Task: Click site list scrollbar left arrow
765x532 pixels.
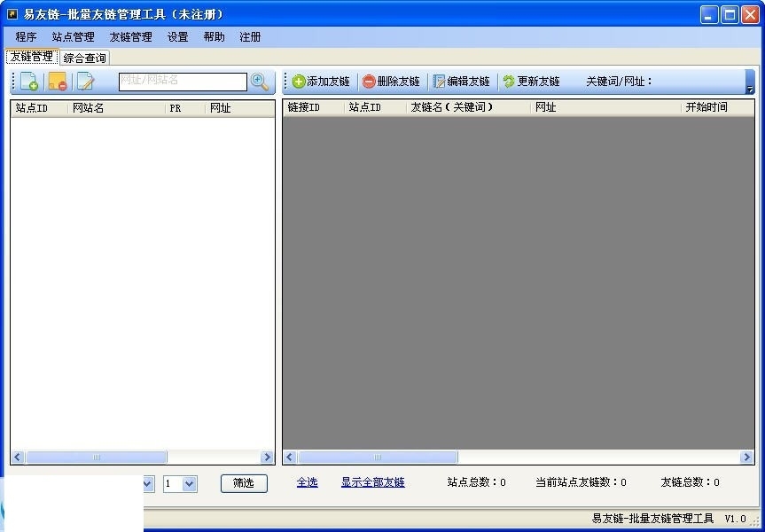Action: click(18, 458)
